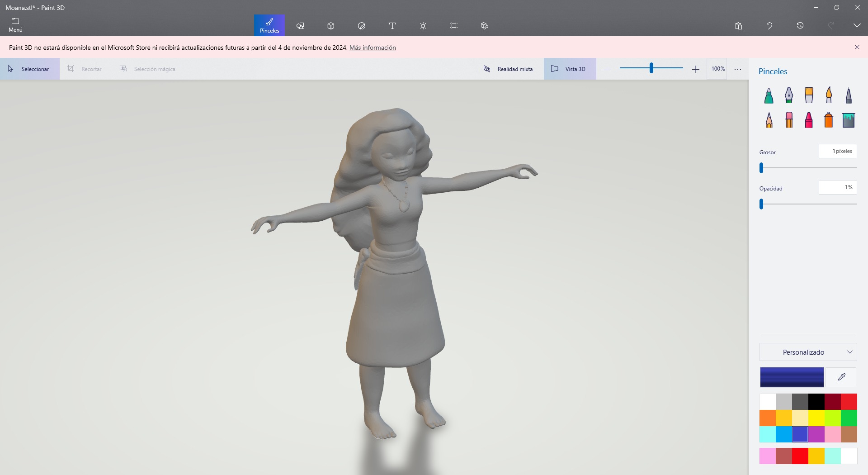The height and width of the screenshot is (475, 868).
Task: Activate the Seleccionar tool
Action: (30, 69)
